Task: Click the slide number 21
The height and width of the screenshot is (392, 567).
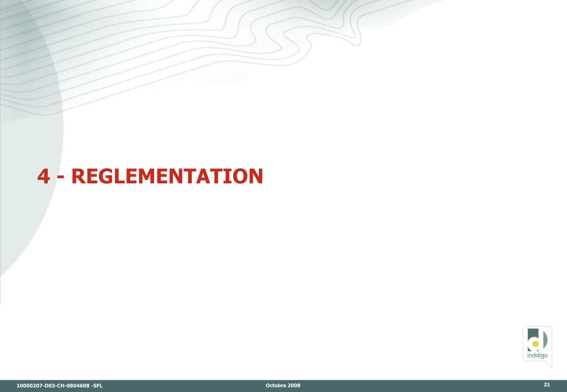Action: (546, 385)
